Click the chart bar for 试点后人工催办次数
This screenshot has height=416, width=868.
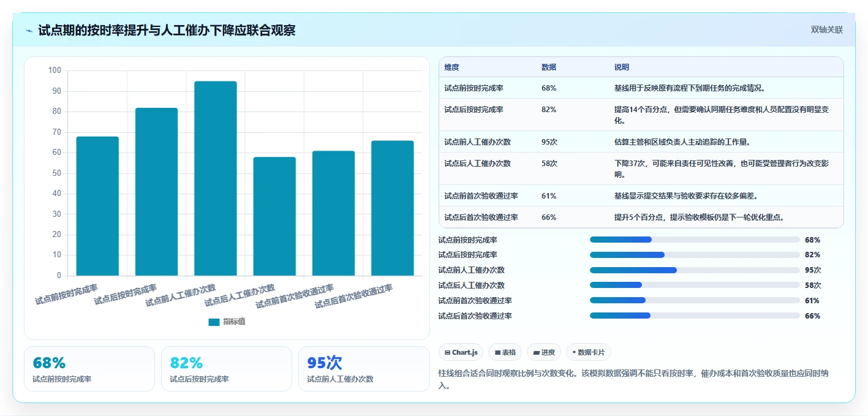click(x=274, y=216)
